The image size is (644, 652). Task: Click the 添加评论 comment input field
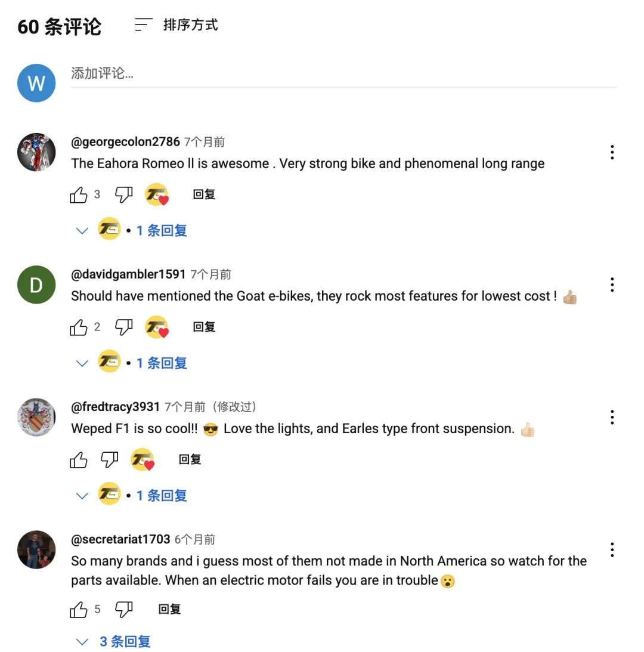point(343,74)
